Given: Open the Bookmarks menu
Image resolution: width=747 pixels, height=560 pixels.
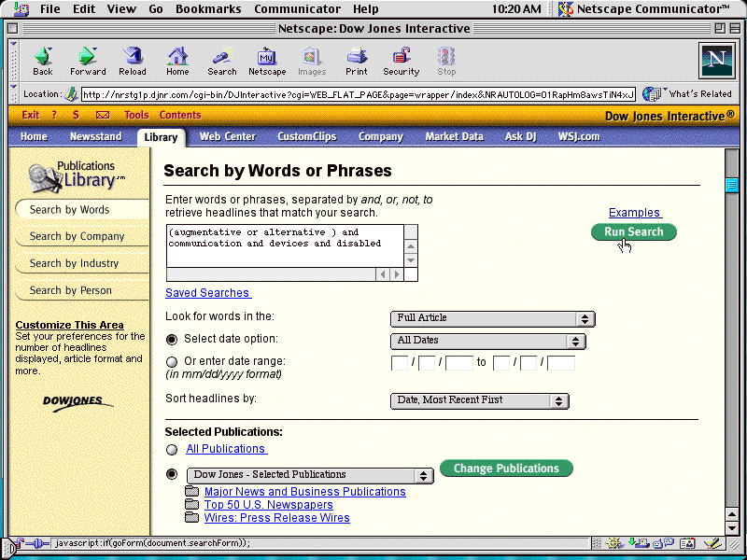Looking at the screenshot, I should coord(208,9).
